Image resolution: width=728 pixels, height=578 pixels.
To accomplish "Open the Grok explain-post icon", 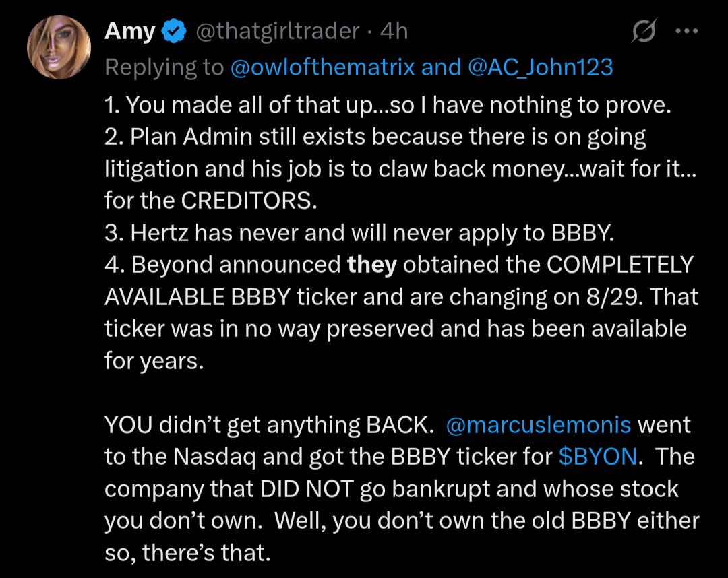I will pyautogui.click(x=644, y=30).
